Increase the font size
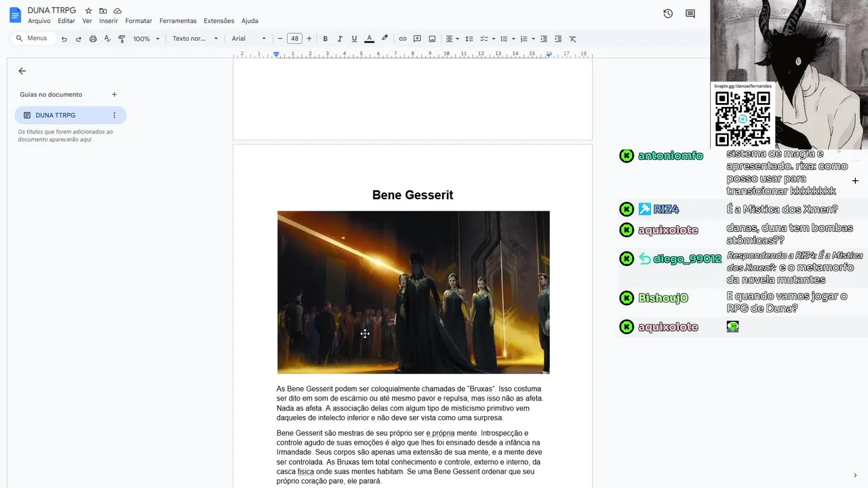 309,39
